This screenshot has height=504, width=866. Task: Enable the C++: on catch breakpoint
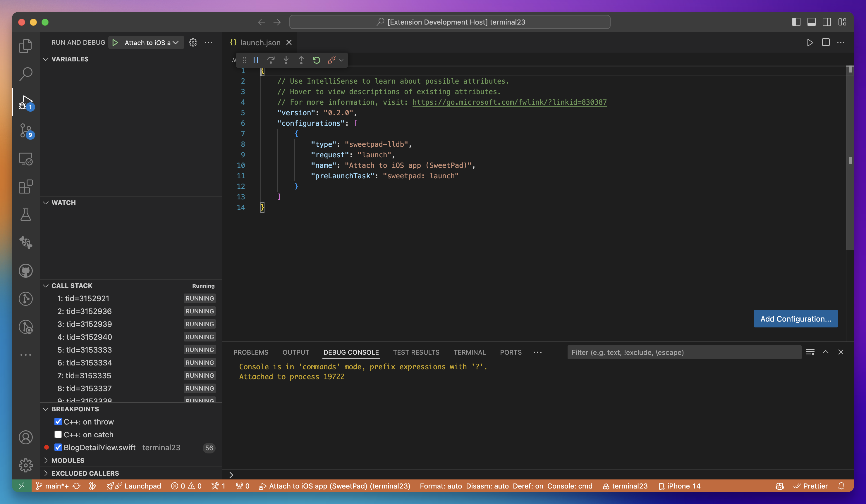(x=58, y=434)
